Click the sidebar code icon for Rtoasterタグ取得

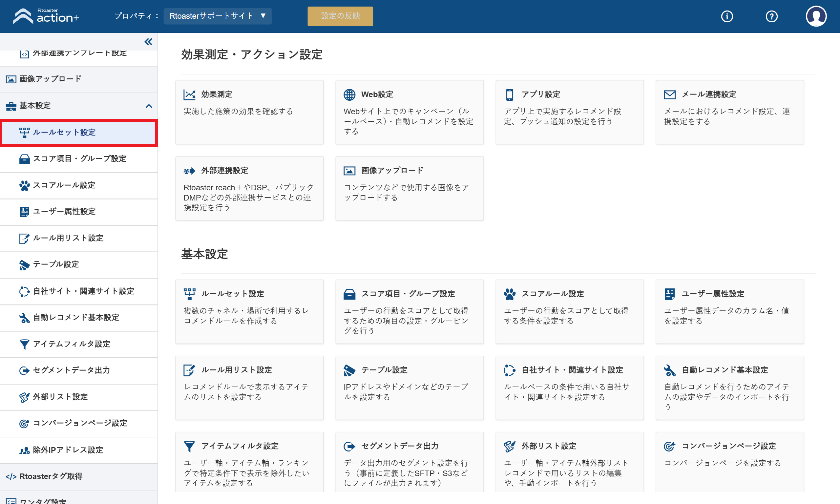tap(11, 477)
